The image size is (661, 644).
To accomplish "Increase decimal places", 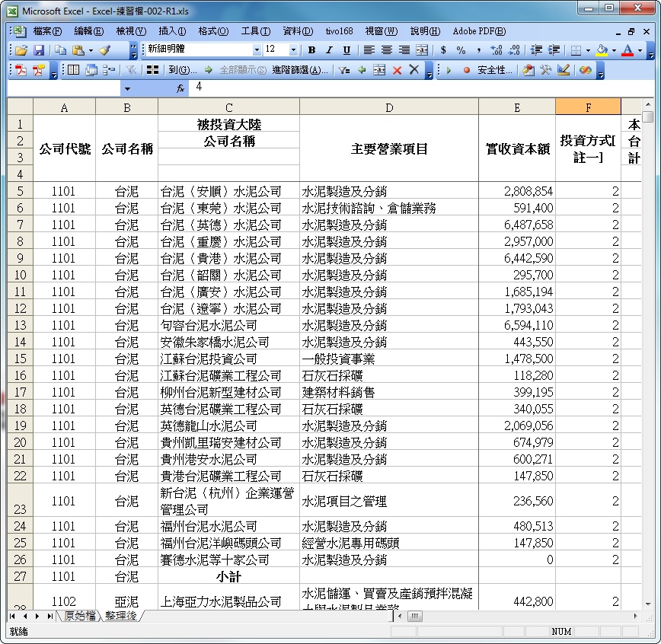I will (497, 50).
